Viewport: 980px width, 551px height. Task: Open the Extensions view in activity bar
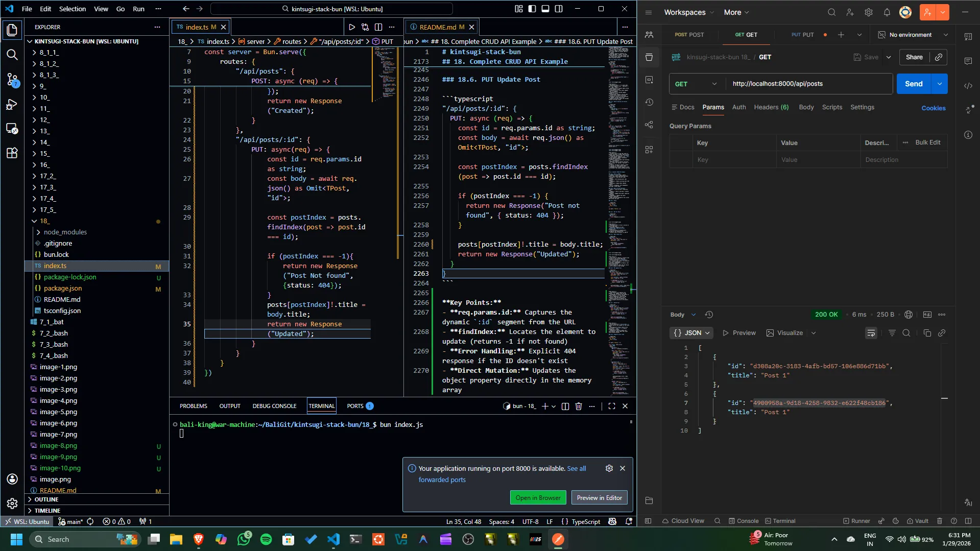point(12,153)
